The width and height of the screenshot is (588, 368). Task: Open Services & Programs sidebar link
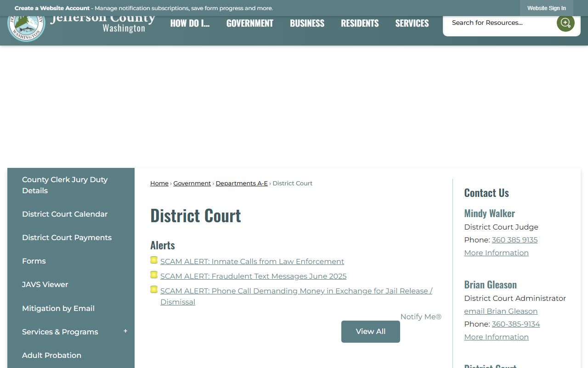pos(60,332)
